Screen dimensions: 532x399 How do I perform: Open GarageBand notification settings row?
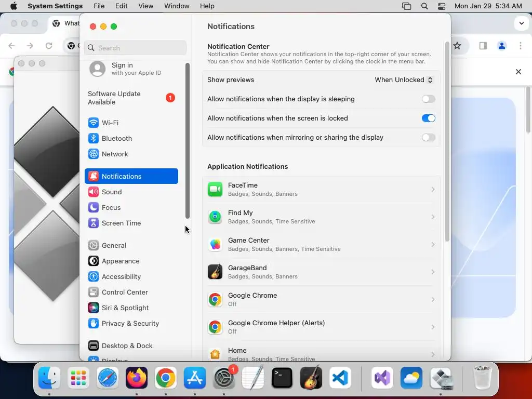(321, 272)
